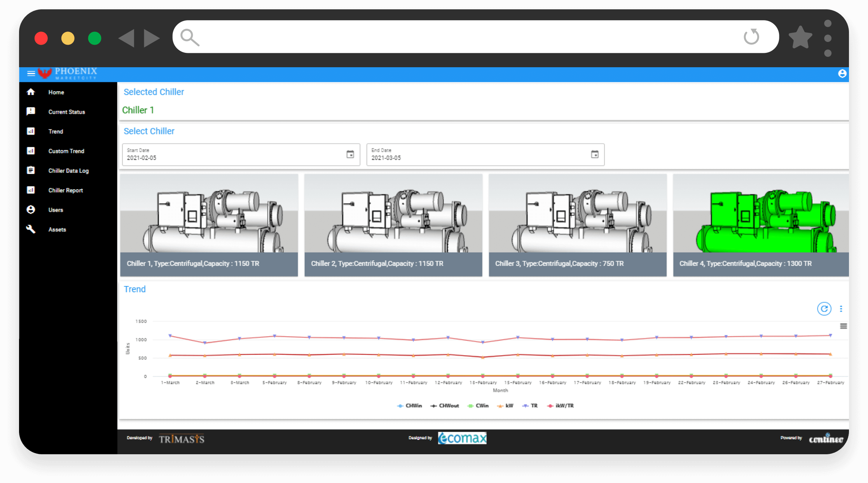Viewport: 868px width, 483px height.
Task: Select the Chiller 3 thumbnail card
Action: coord(578,225)
